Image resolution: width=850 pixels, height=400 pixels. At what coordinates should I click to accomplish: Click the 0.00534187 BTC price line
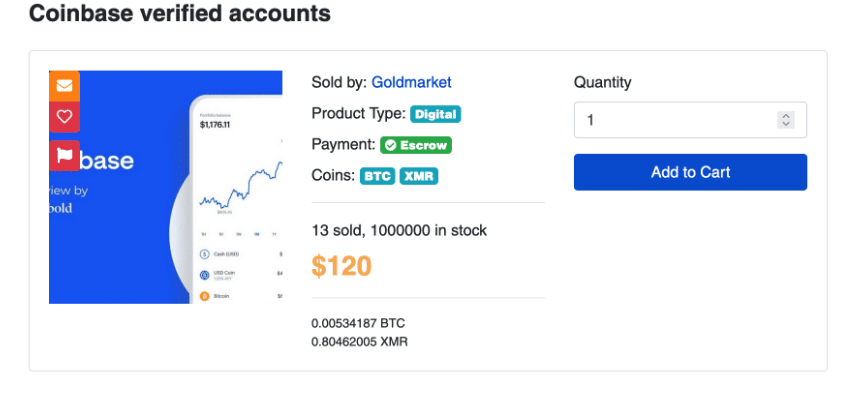[358, 323]
